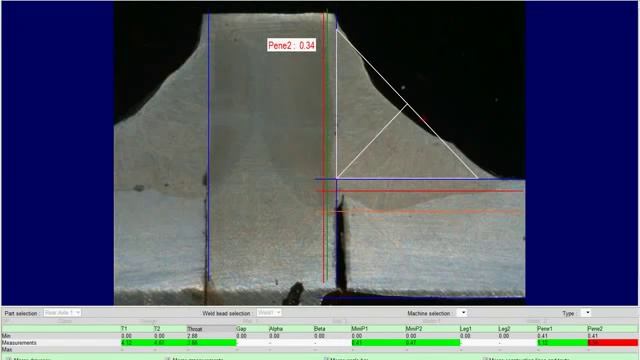Click the Leg1 Min value 0.00
The height and width of the screenshot is (360, 640).
pos(465,336)
